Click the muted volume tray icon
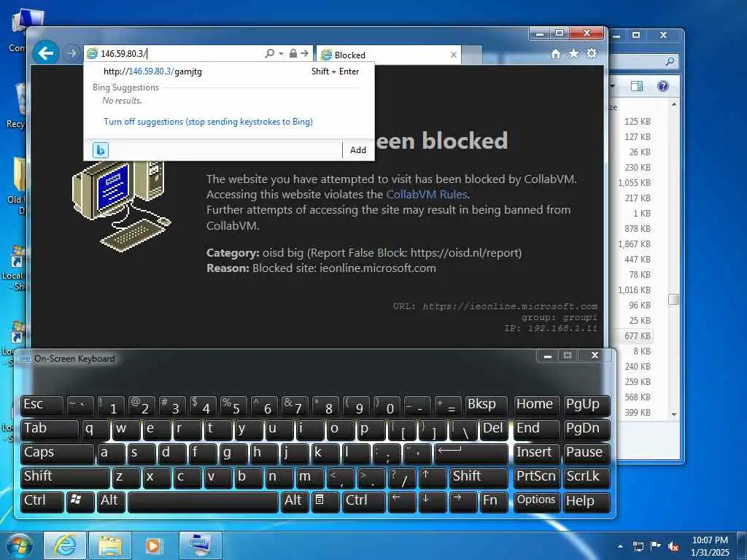747x560 pixels. click(673, 547)
